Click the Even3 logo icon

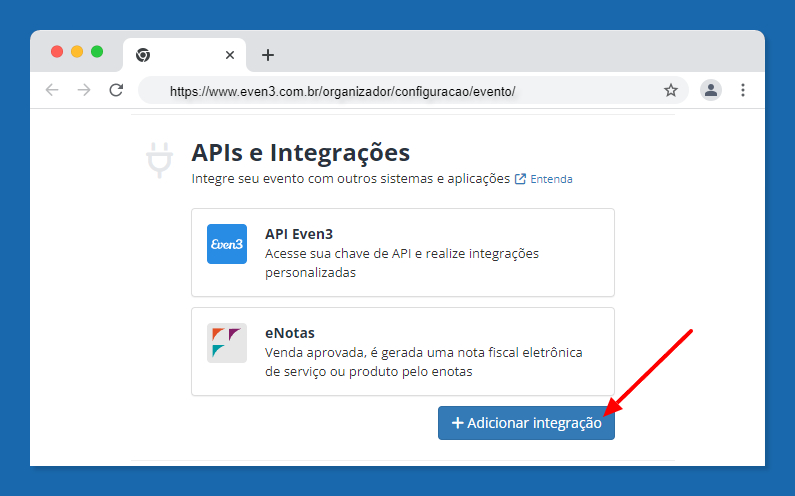click(227, 244)
